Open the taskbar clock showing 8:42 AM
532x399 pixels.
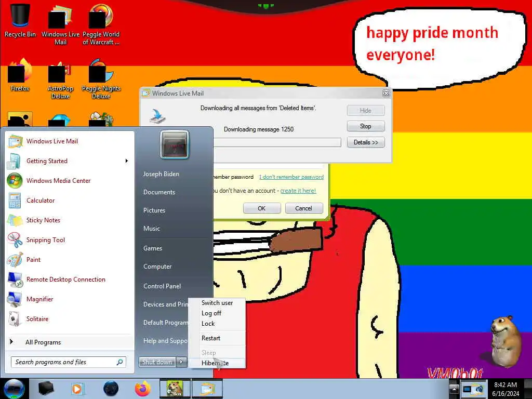coord(506,389)
